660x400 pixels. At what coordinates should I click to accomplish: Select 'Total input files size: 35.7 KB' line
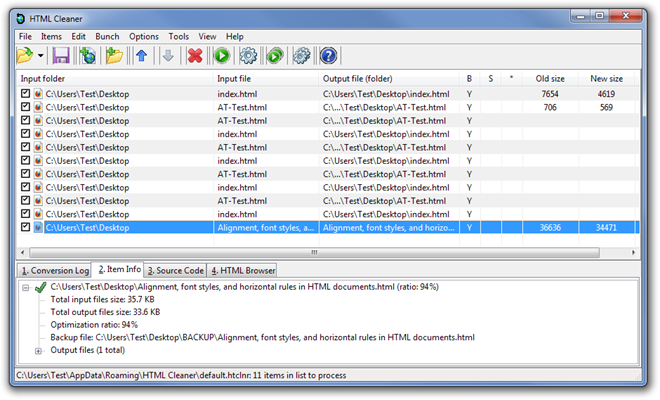(102, 300)
